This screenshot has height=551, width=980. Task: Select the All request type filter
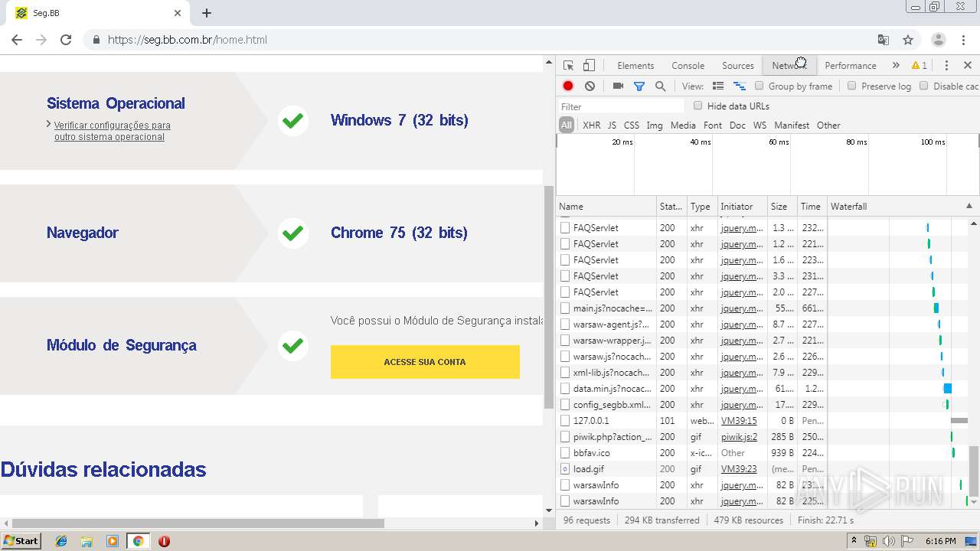click(x=567, y=126)
